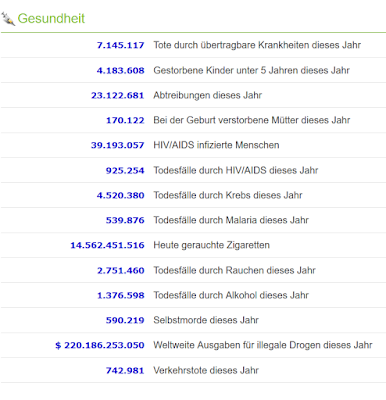This screenshot has height=400, width=386.
Task: Select 'Selbstmorde dieses Jahr' label
Action: (x=206, y=320)
